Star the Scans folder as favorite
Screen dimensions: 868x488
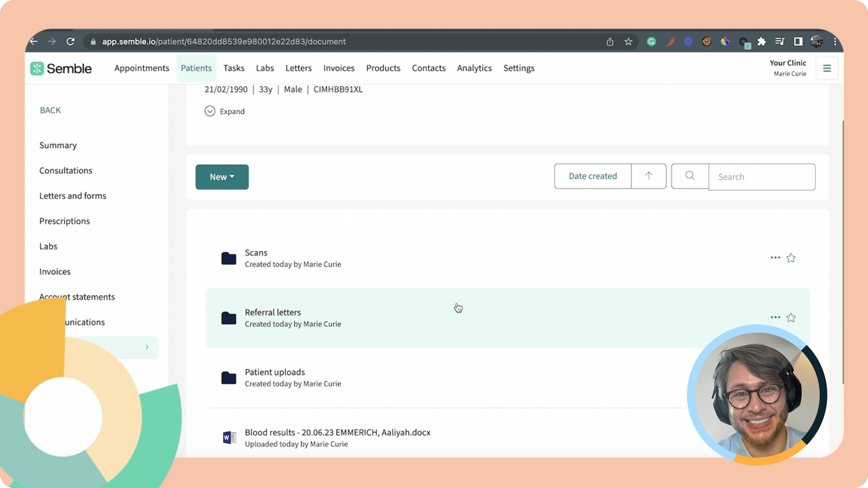tap(791, 258)
